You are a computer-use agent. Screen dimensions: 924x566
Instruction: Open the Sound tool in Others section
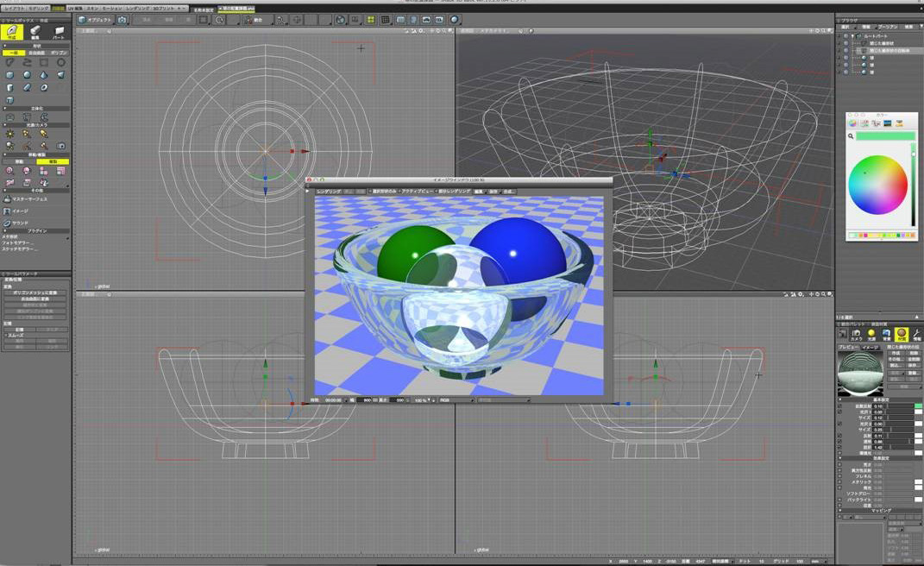(16, 223)
